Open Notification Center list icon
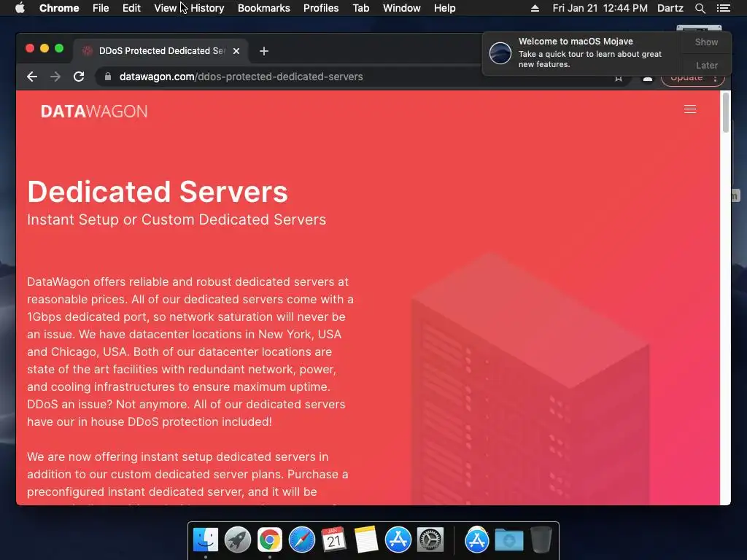 coord(724,8)
